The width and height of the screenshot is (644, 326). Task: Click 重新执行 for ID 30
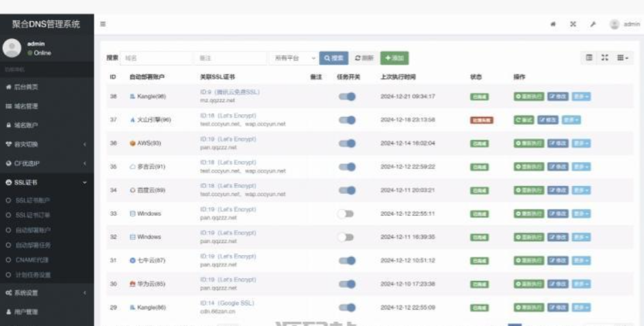click(x=529, y=284)
